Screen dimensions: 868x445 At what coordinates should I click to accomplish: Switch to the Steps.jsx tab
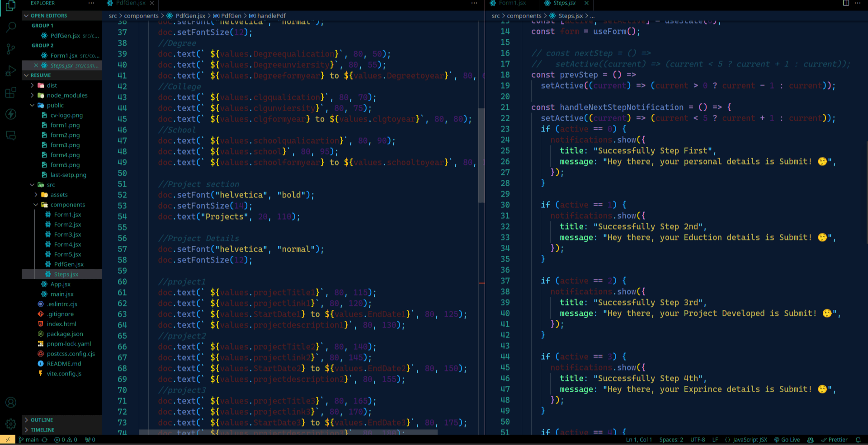click(564, 3)
